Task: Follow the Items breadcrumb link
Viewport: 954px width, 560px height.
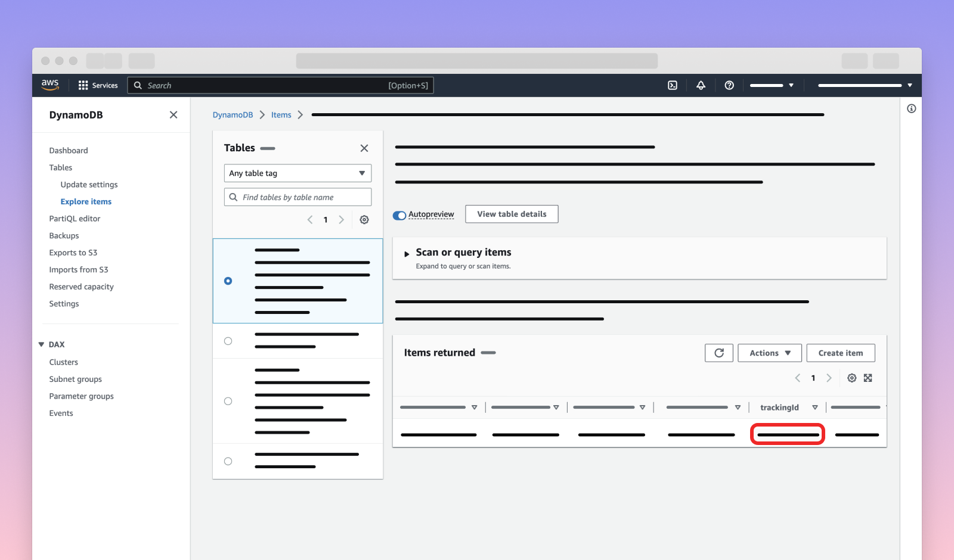Action: pyautogui.click(x=281, y=115)
